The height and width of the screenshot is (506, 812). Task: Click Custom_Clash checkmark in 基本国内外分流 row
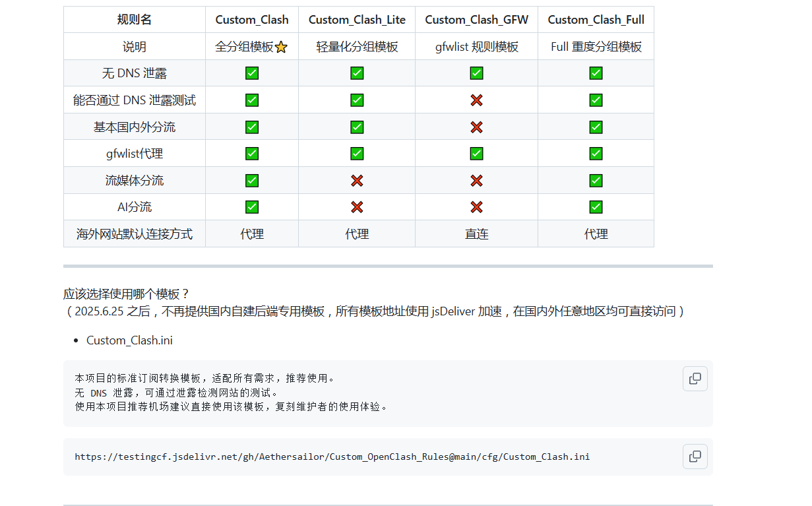click(x=252, y=127)
